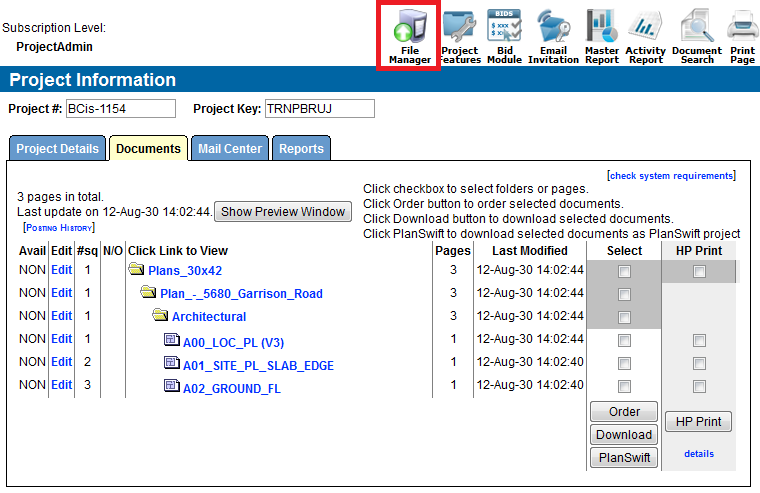The height and width of the screenshot is (493, 760).
Task: Click Edit for Architectural row
Action: point(62,316)
